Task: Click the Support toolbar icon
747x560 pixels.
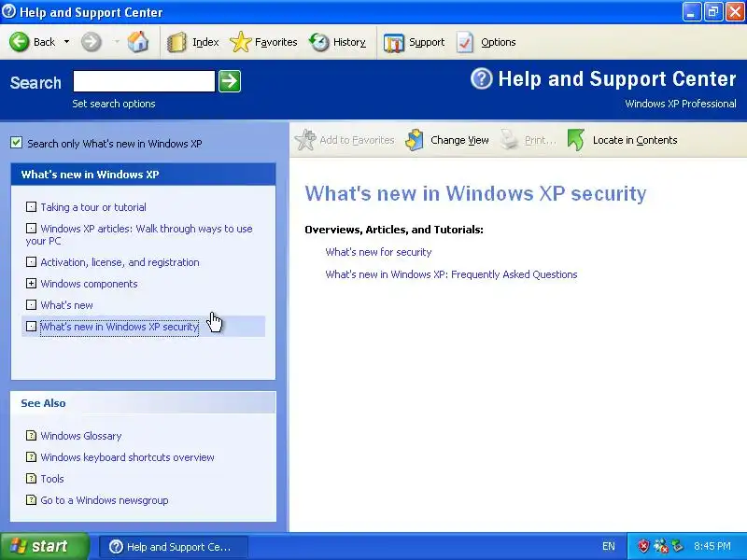Action: 393,43
